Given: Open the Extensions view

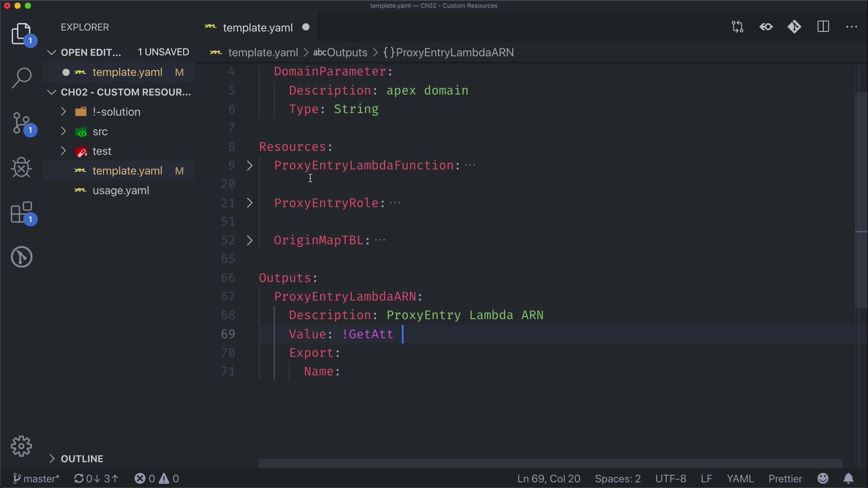Looking at the screenshot, I should click(21, 212).
